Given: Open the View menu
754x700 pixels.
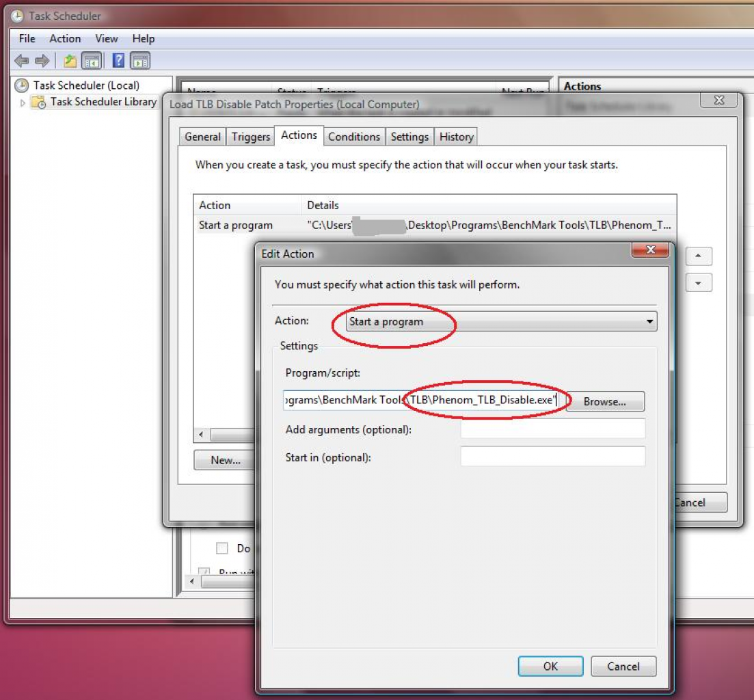Looking at the screenshot, I should (x=106, y=38).
